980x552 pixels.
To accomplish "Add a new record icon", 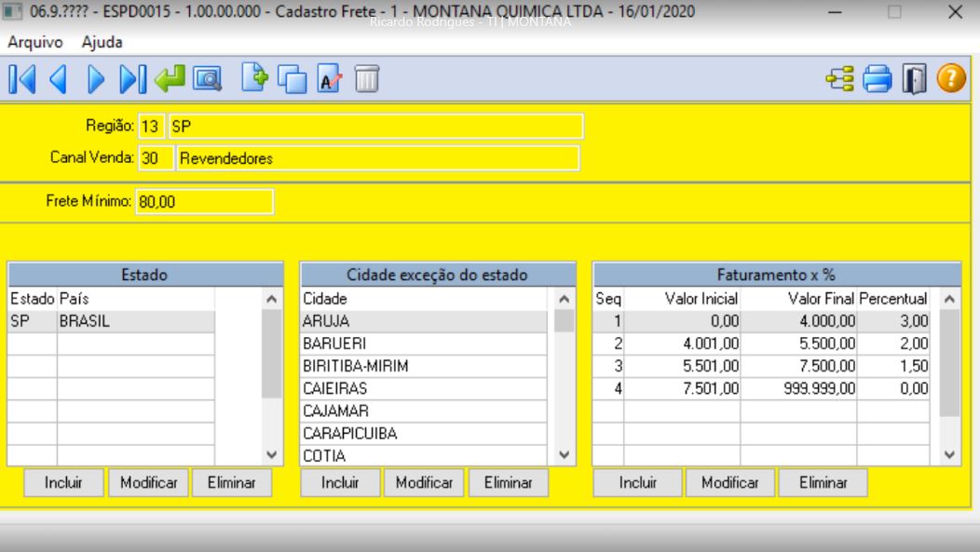I will 255,79.
